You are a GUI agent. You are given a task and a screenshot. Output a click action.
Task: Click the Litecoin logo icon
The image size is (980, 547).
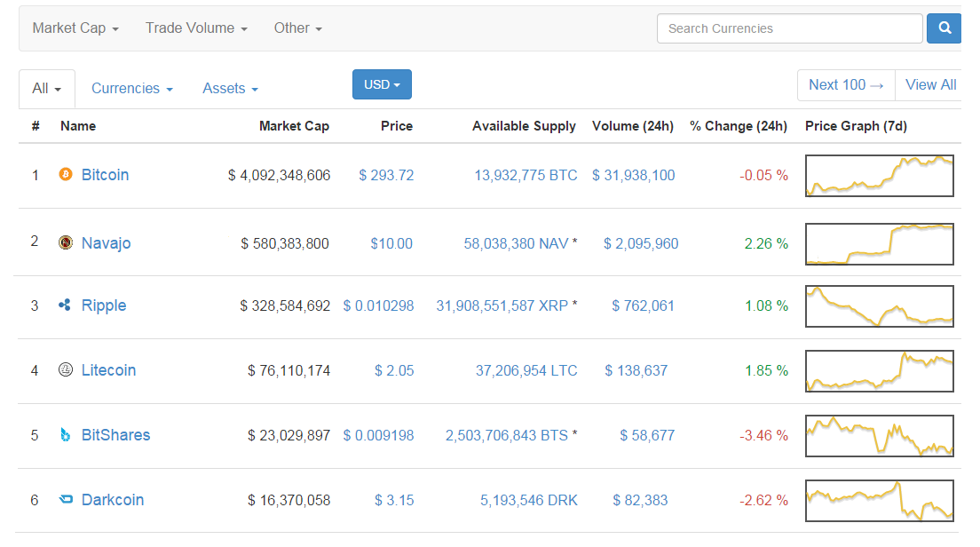[x=66, y=369]
